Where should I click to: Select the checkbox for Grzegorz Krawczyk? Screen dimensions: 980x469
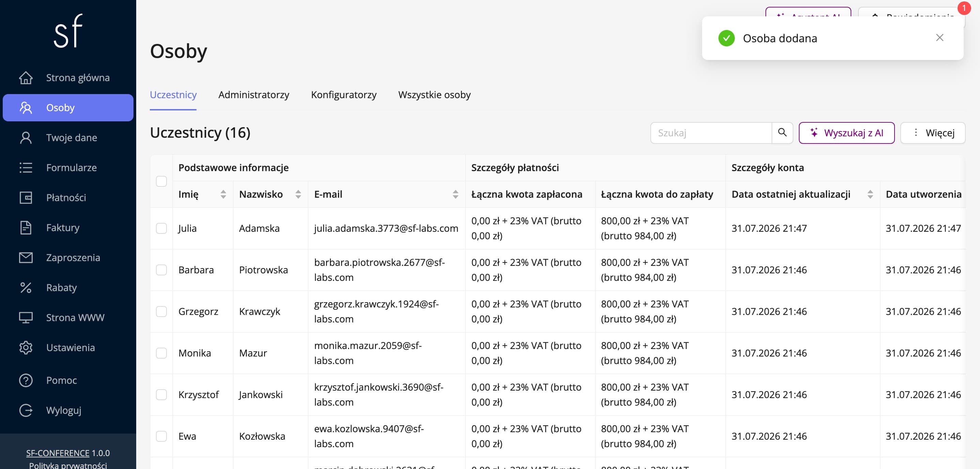coord(161,312)
